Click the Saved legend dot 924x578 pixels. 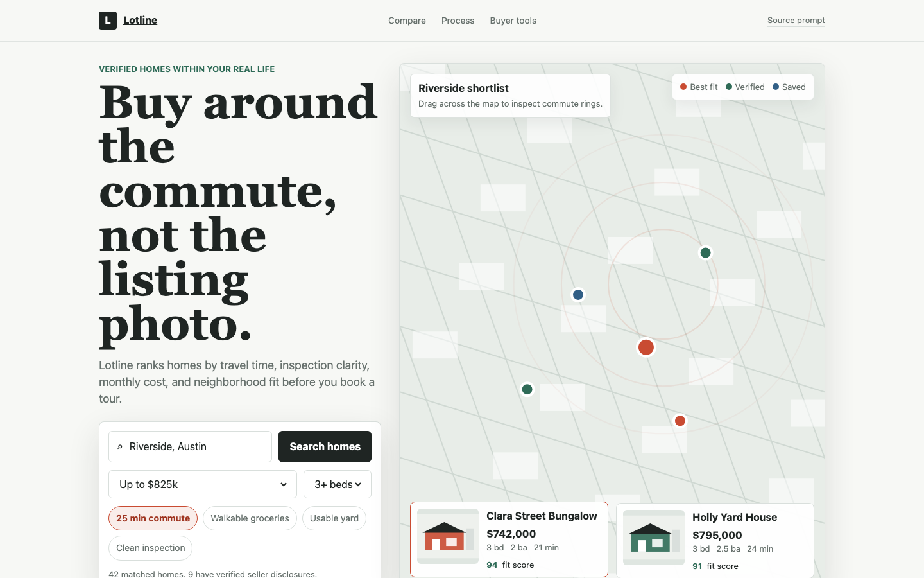click(x=776, y=87)
